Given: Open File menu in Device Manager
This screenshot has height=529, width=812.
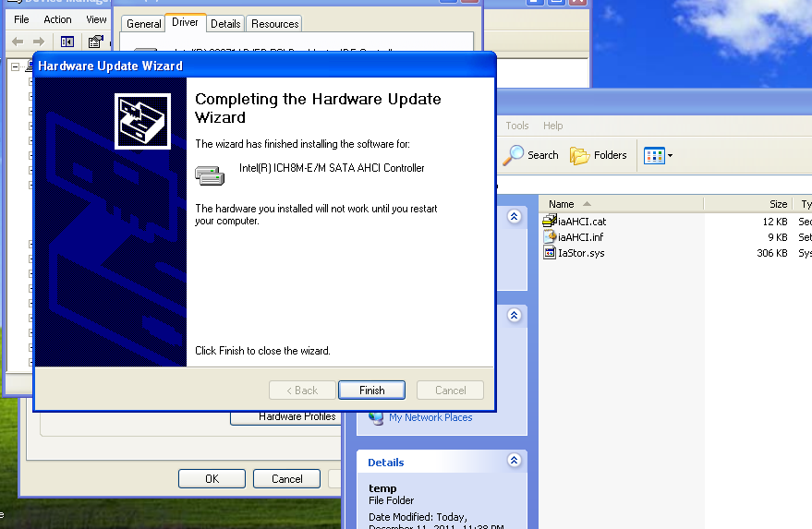Looking at the screenshot, I should 21,19.
